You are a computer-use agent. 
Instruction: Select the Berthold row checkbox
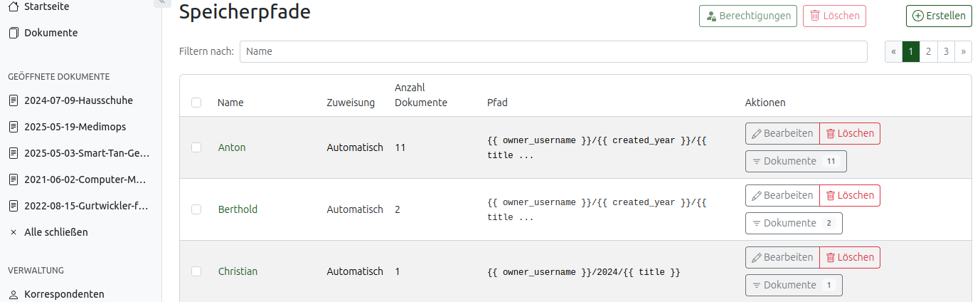196,209
